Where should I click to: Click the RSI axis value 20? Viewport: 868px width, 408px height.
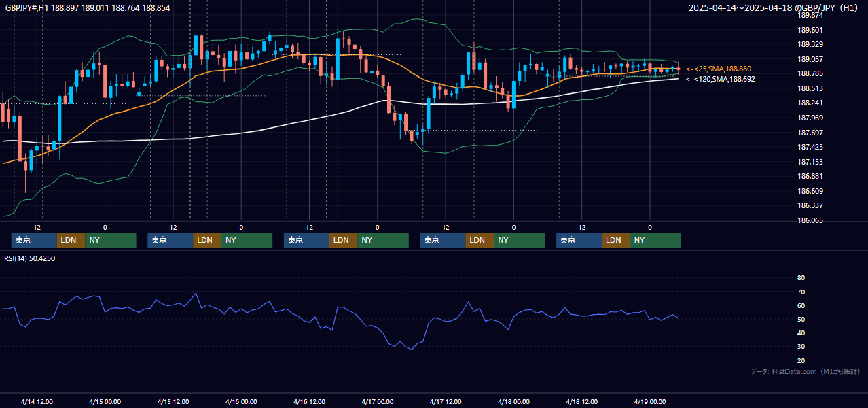click(801, 360)
